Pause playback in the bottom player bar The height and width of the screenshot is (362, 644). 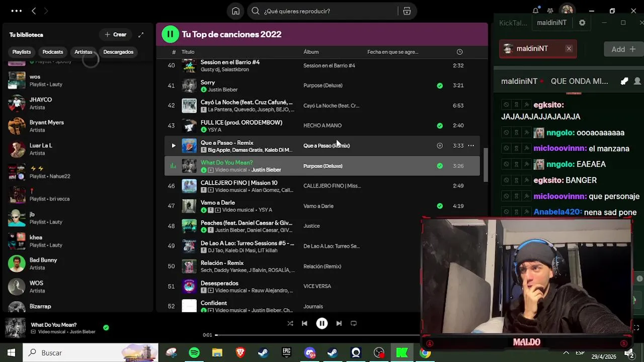pos(322,323)
